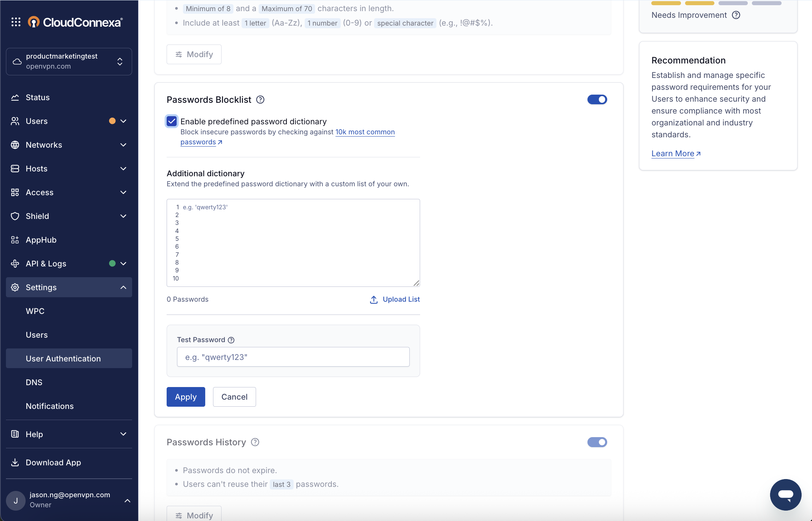Click the Needs Improvement help icon

point(736,15)
